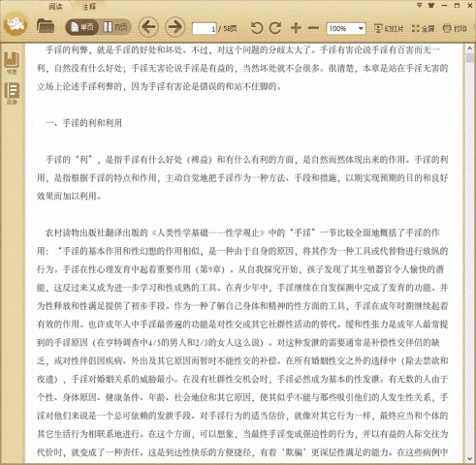476x465 pixels.
Task: Select the 阅读 tab
Action: [55, 6]
